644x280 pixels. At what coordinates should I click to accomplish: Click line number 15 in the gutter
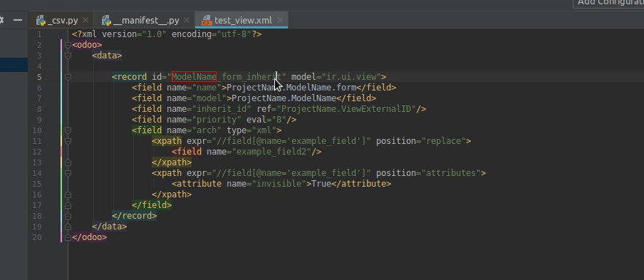pos(36,184)
